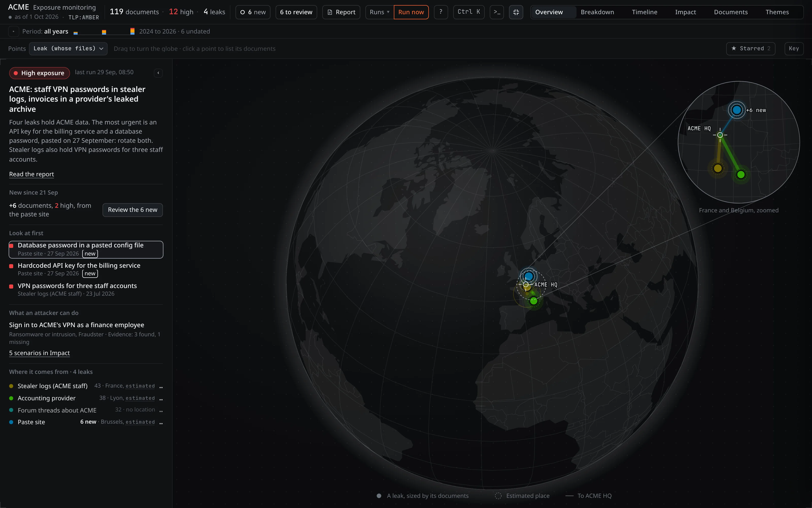Select Forum threads about ACME source row
The width and height of the screenshot is (812, 508).
[86, 410]
